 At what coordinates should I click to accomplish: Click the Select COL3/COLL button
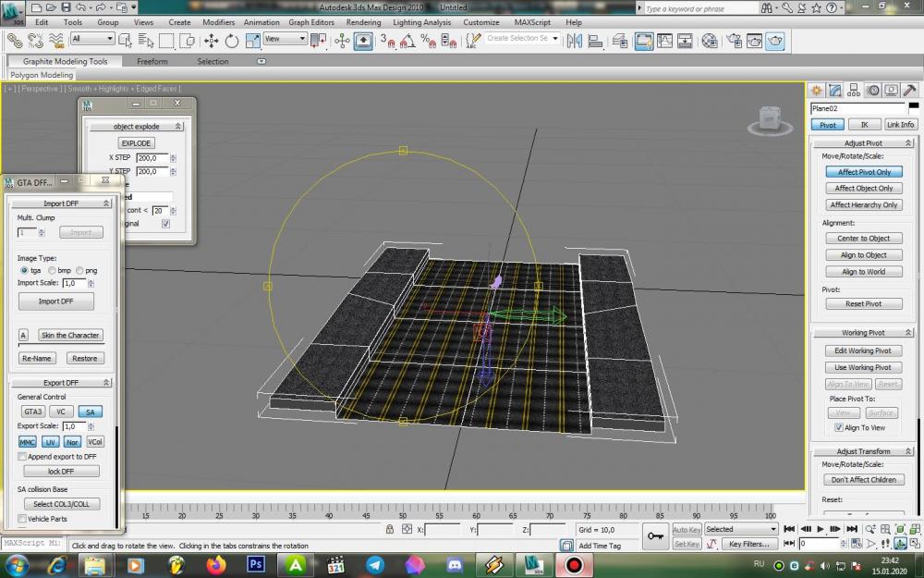pyautogui.click(x=62, y=504)
